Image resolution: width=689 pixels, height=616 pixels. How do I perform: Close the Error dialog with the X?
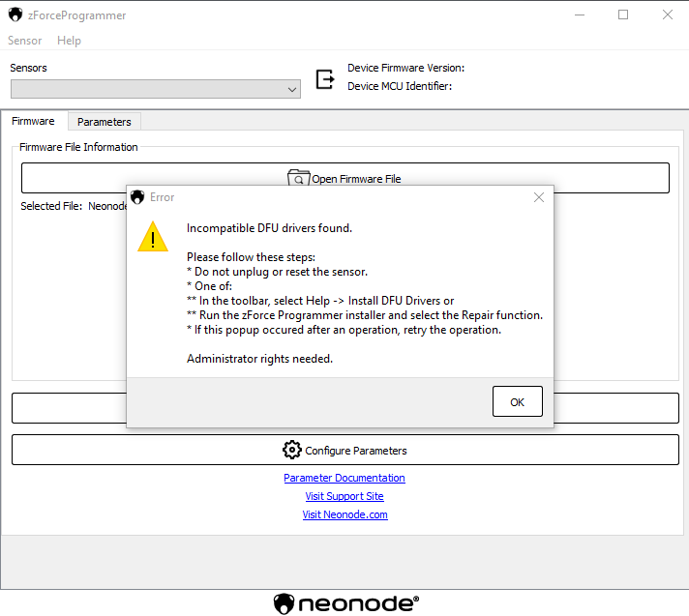click(x=539, y=197)
